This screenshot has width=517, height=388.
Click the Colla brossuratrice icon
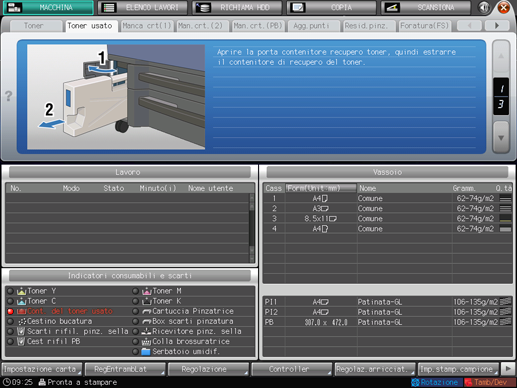tap(146, 342)
